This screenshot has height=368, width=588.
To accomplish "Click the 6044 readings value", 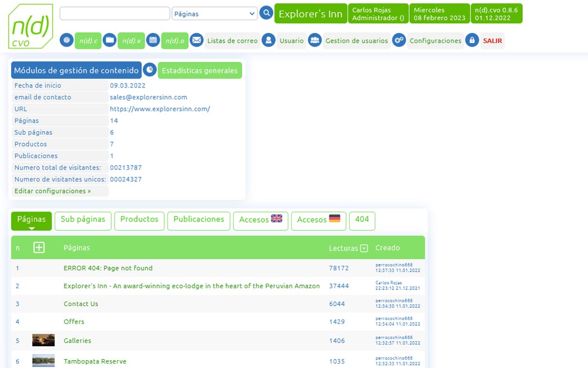I will tap(337, 304).
